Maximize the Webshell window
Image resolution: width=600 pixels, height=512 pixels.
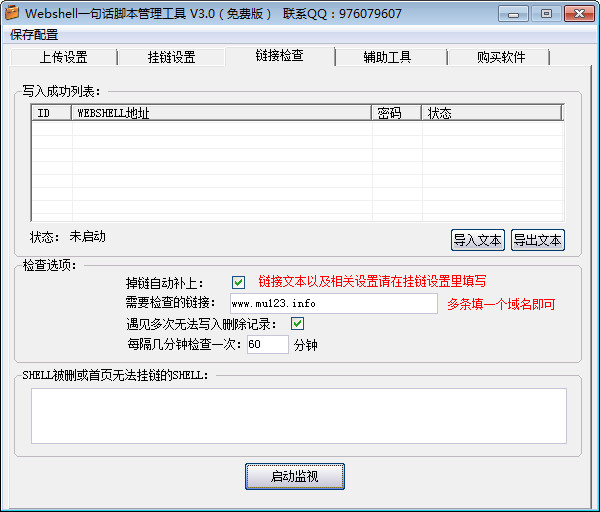point(546,14)
